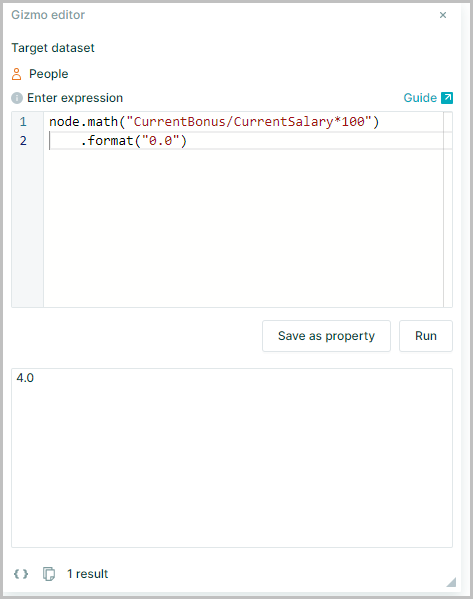The width and height of the screenshot is (473, 599).
Task: Click inside the results output panel
Action: [x=232, y=458]
